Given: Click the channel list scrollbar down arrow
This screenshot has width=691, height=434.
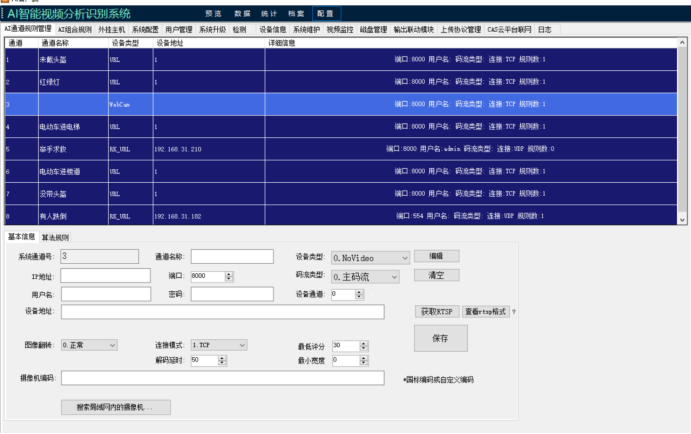Looking at the screenshot, I should click(x=682, y=220).
